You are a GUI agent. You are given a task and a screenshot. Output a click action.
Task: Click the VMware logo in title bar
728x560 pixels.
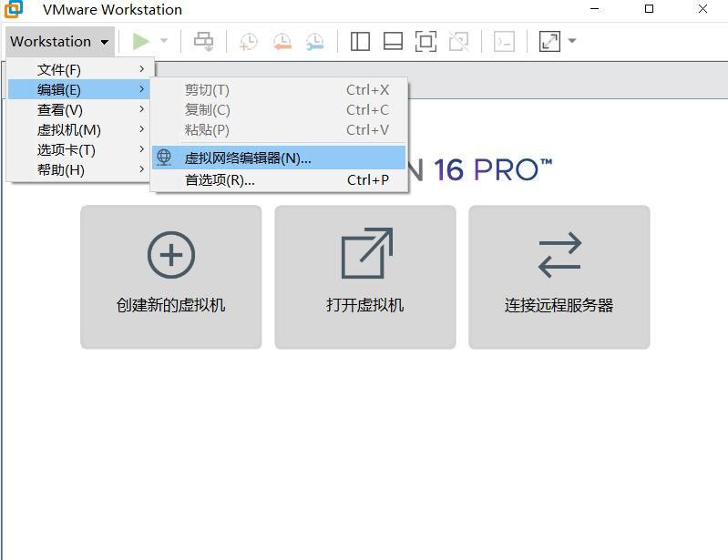click(14, 9)
